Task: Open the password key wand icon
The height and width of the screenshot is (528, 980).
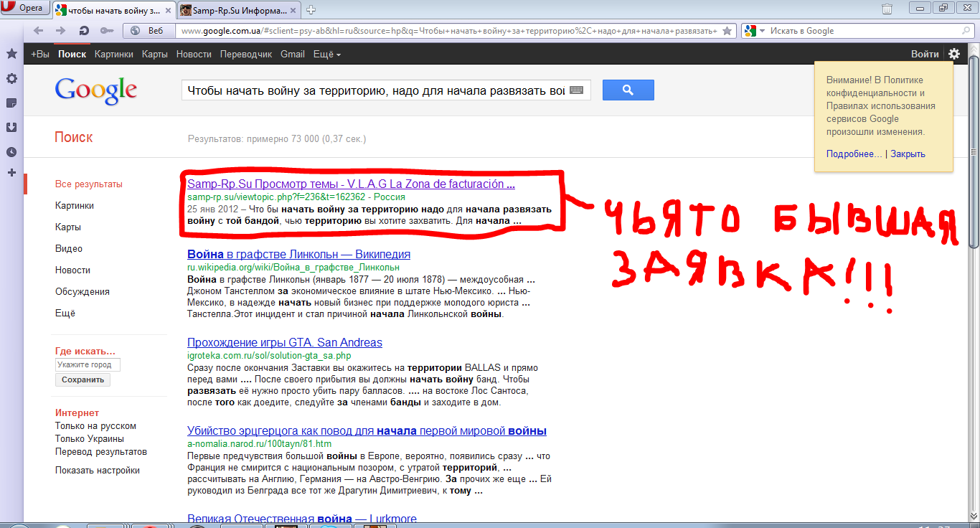Action: click(x=107, y=31)
